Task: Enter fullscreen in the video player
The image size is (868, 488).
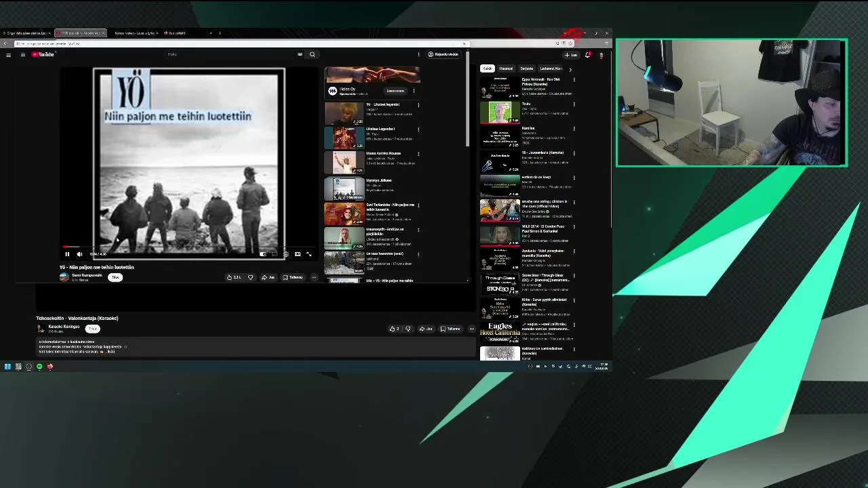Action: (x=309, y=254)
